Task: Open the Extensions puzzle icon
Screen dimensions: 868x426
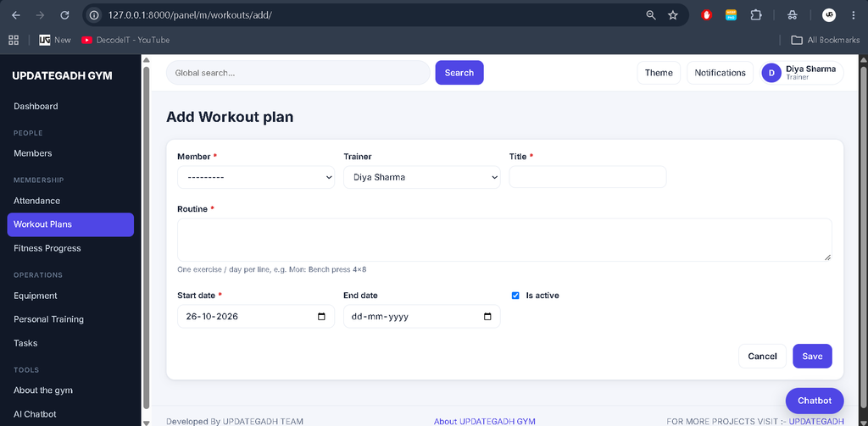Action: [x=756, y=15]
